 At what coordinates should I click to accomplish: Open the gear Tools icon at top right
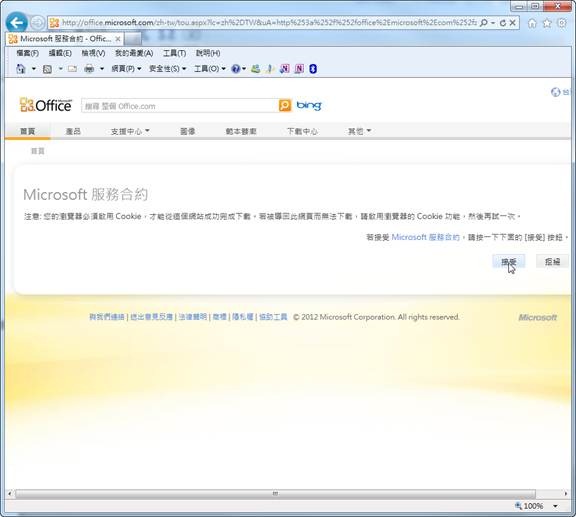click(x=562, y=23)
